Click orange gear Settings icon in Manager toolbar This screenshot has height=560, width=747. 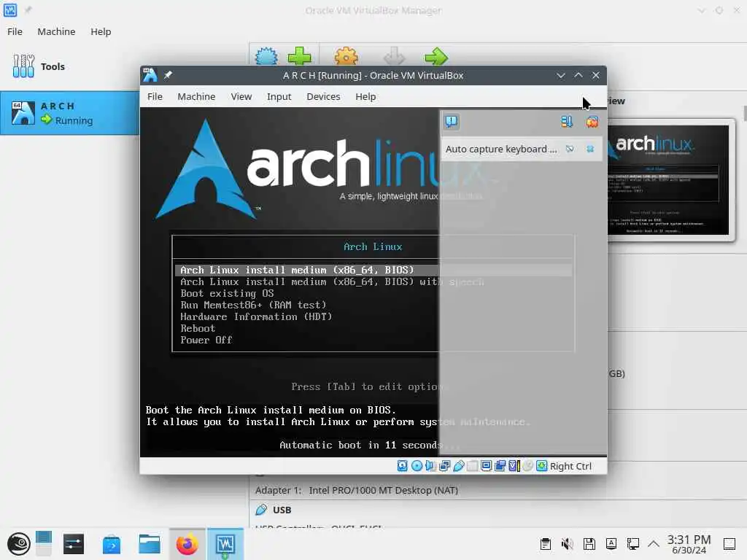(347, 56)
